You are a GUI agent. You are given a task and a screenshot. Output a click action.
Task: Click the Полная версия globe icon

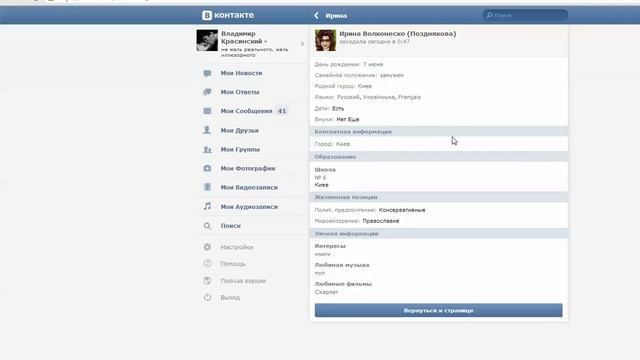[x=207, y=281]
